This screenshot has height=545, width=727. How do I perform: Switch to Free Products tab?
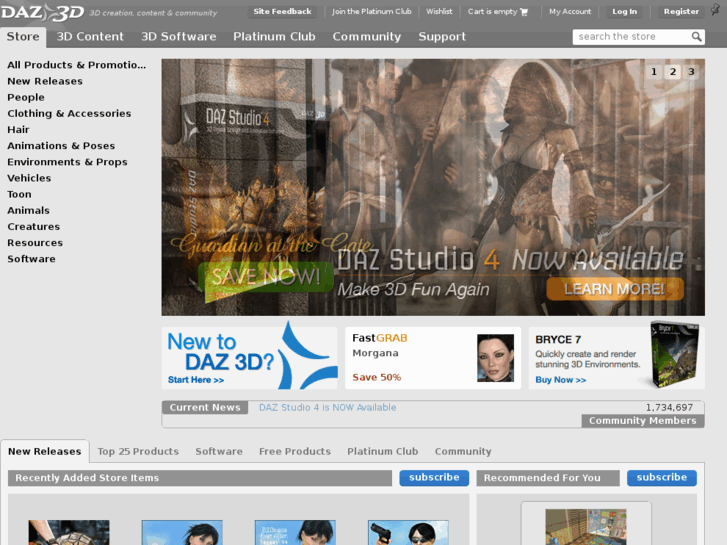(x=295, y=451)
